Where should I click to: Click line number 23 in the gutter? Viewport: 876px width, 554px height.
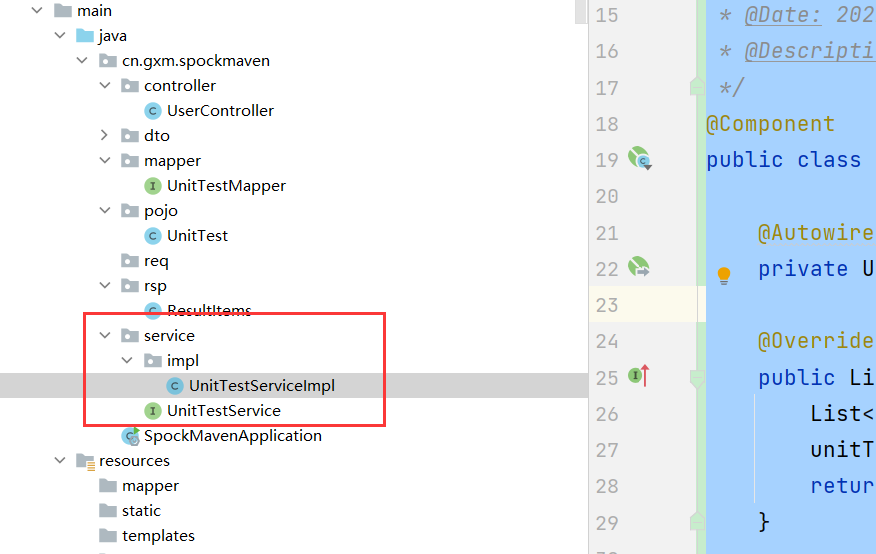(x=607, y=305)
